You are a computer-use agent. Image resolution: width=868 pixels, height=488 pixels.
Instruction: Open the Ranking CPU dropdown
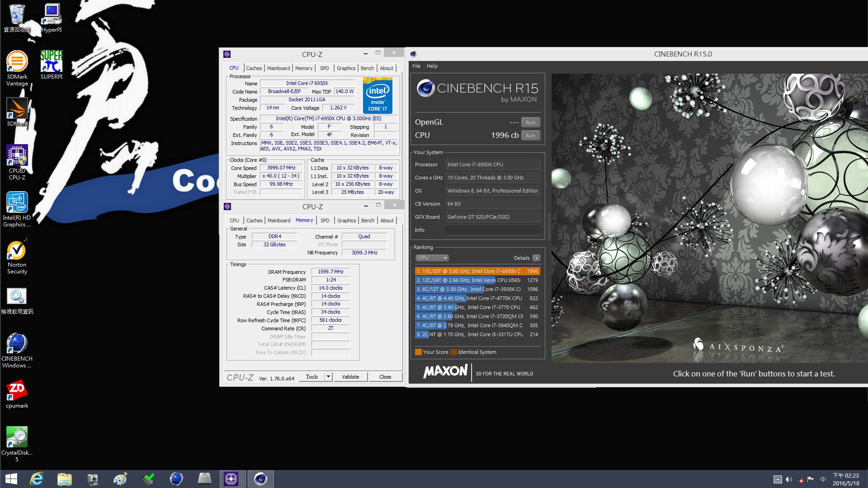(432, 258)
